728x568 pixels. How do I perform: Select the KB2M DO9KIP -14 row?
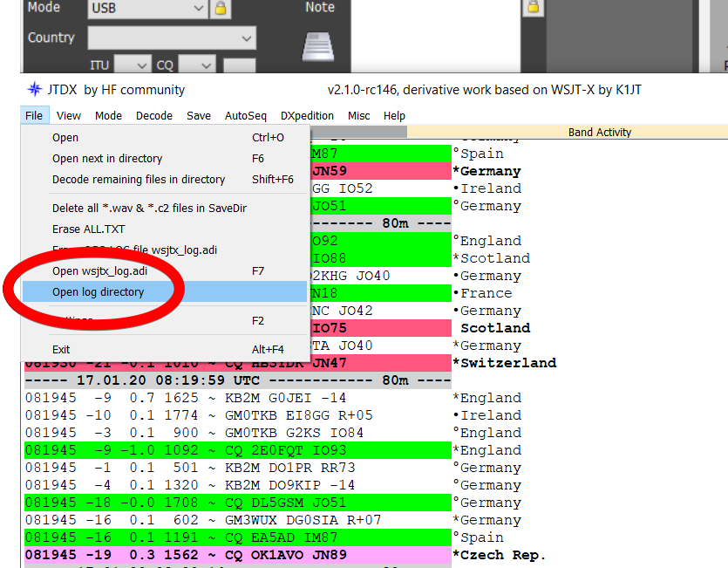tap(238, 485)
